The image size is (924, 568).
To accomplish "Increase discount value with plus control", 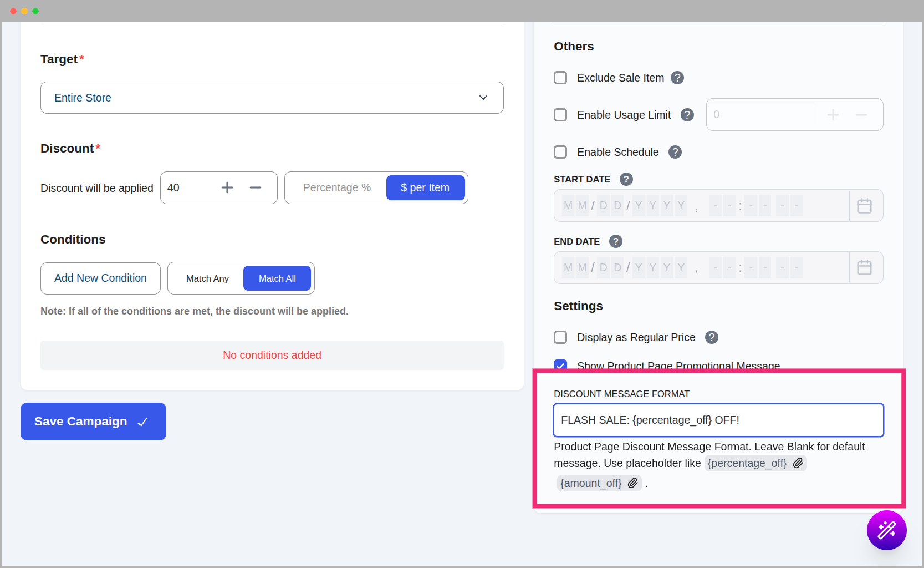I will pos(227,187).
